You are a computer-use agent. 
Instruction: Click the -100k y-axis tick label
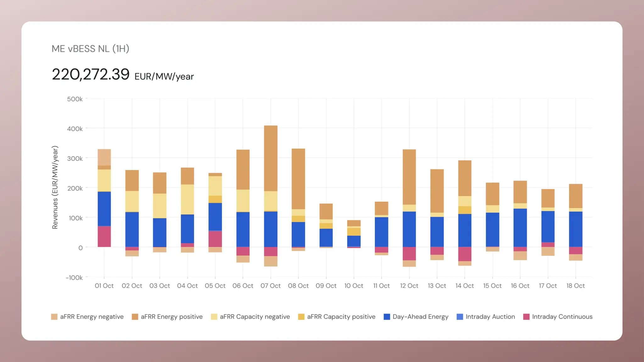[x=74, y=277]
